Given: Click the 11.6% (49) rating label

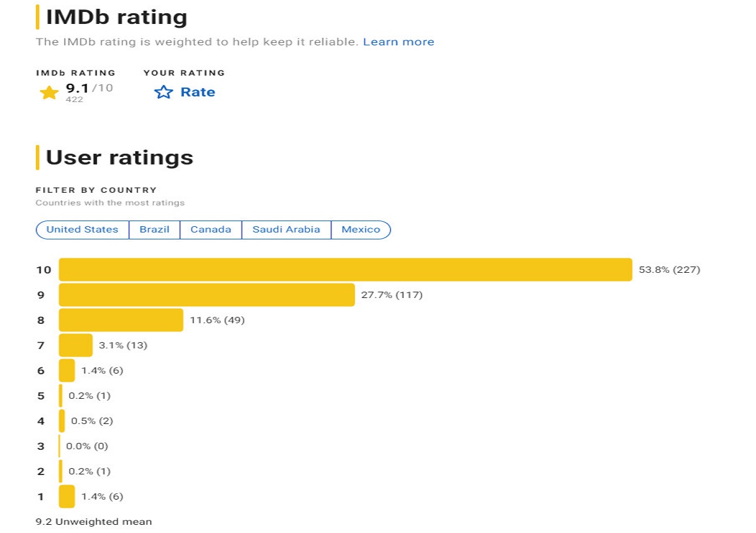Looking at the screenshot, I should [x=217, y=320].
